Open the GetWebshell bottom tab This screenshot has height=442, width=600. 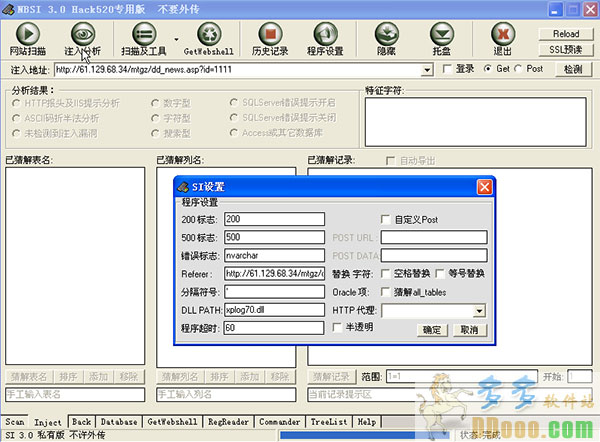point(173,422)
